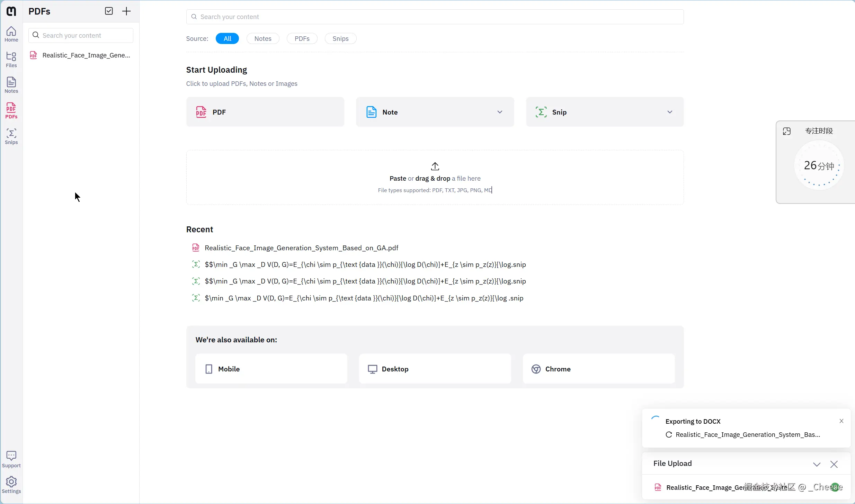Open Settings gear in sidebar
This screenshot has height=504, width=855.
[x=11, y=485]
